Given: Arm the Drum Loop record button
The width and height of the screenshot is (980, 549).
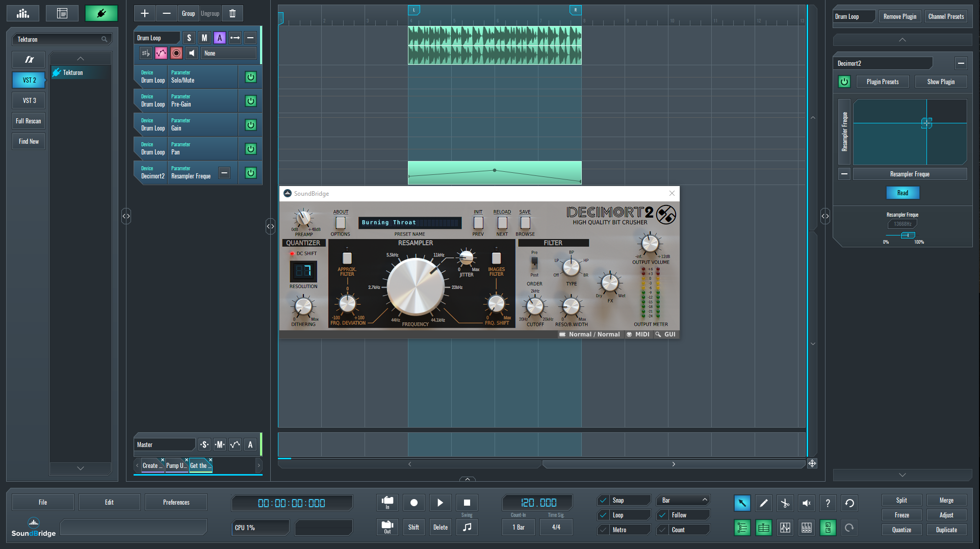Looking at the screenshot, I should 176,53.
